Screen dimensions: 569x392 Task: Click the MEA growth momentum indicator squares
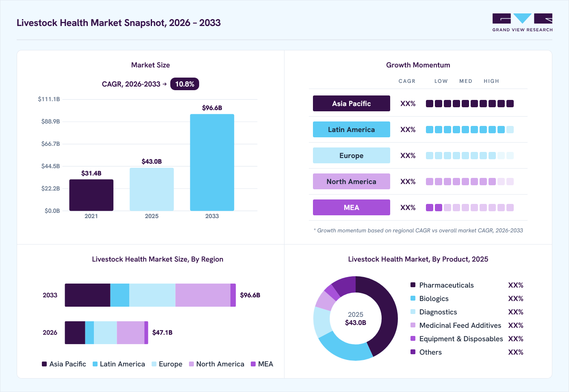pos(470,208)
